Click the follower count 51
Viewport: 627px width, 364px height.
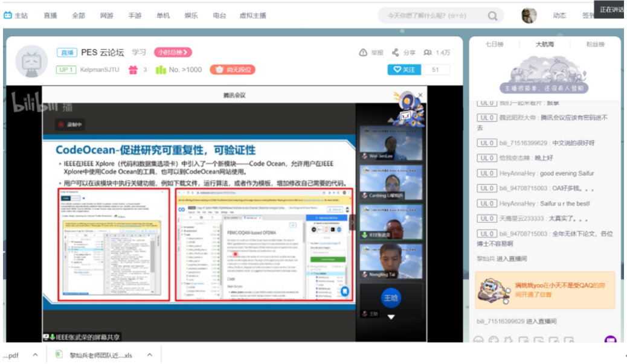(x=436, y=69)
